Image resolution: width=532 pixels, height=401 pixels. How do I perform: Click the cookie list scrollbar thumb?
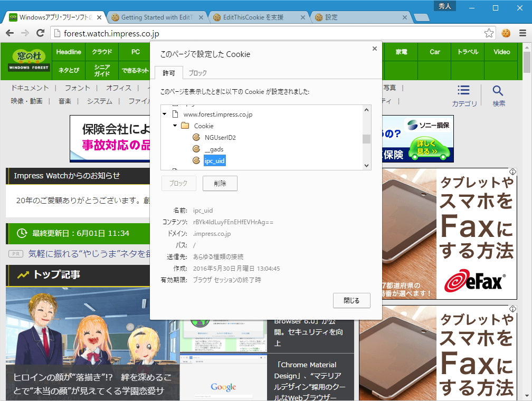[366, 139]
